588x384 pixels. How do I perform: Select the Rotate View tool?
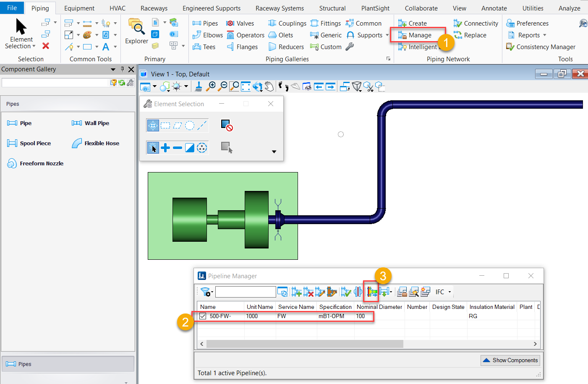point(257,86)
